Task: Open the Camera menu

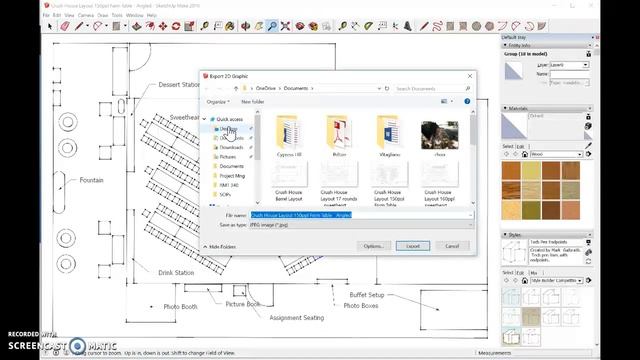Action: (86, 15)
